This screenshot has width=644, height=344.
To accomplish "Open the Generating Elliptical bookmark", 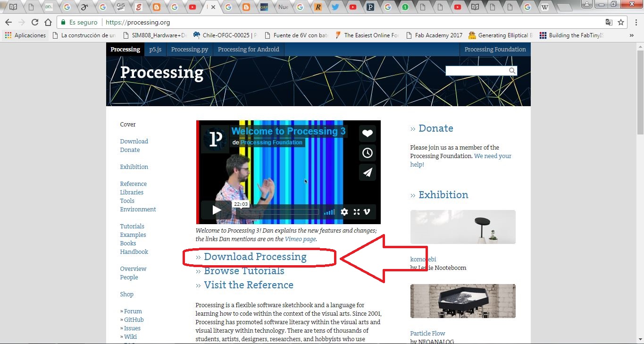I will [x=501, y=35].
